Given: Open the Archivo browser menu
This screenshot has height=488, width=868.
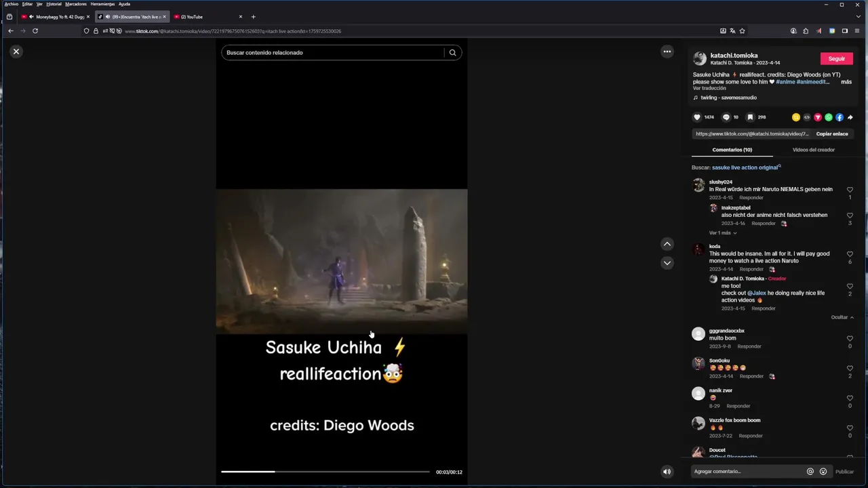Looking at the screenshot, I should [x=11, y=4].
